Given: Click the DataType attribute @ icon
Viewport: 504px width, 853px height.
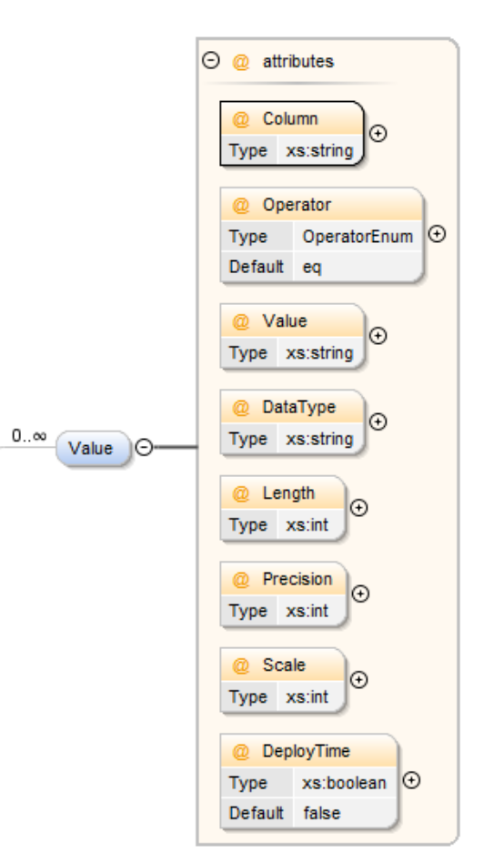Looking at the screenshot, I should pos(241,408).
